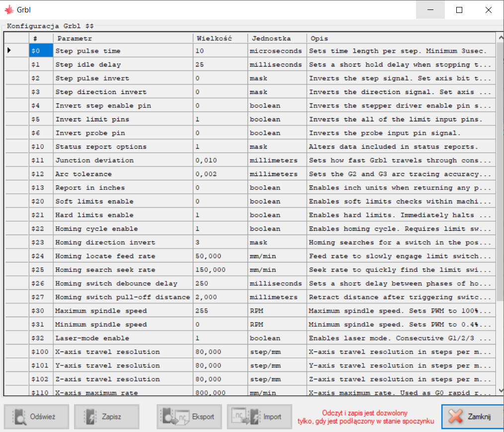Select the Status report options cell
The image size is (504, 432).
click(123, 147)
